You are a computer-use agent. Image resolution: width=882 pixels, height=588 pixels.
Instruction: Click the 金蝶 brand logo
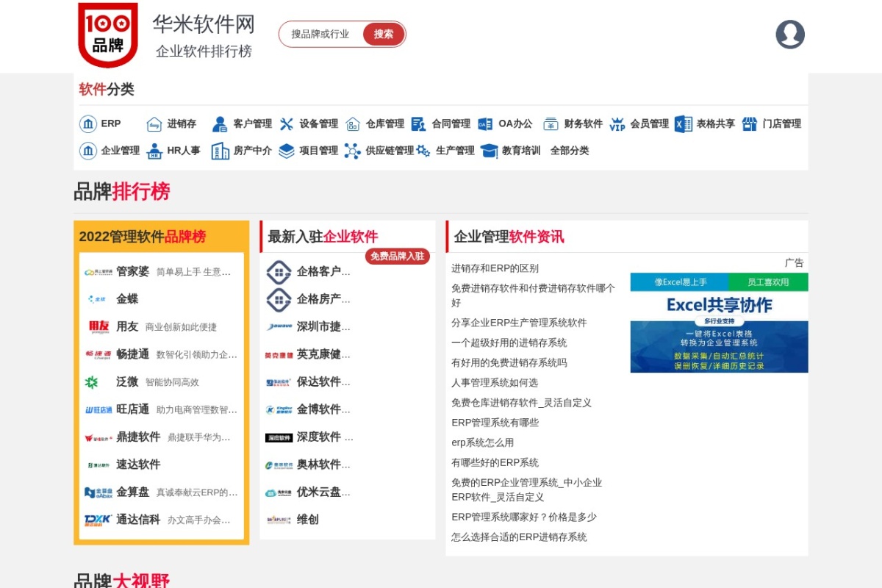pos(97,299)
